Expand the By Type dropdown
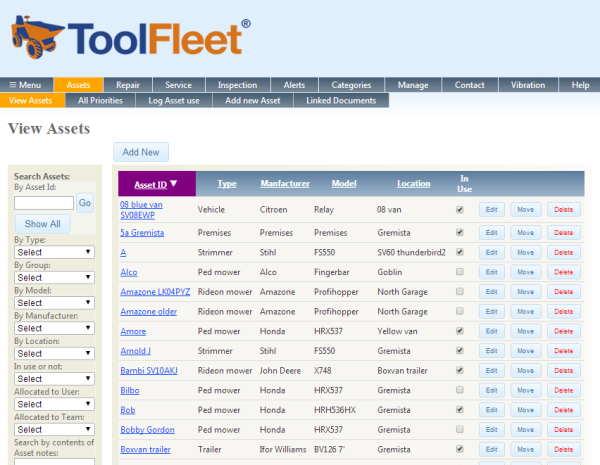This screenshot has width=600, height=465. pyautogui.click(x=54, y=252)
